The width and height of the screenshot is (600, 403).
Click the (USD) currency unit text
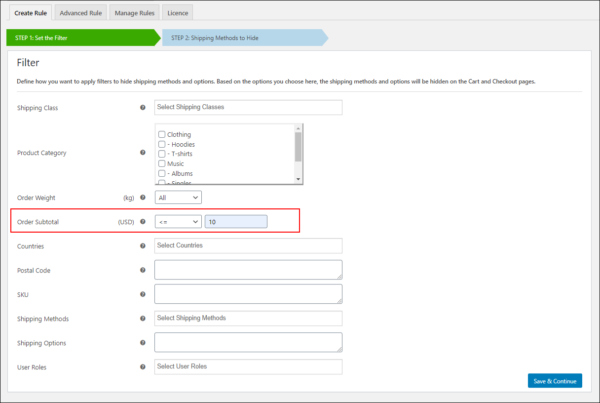pyautogui.click(x=126, y=222)
